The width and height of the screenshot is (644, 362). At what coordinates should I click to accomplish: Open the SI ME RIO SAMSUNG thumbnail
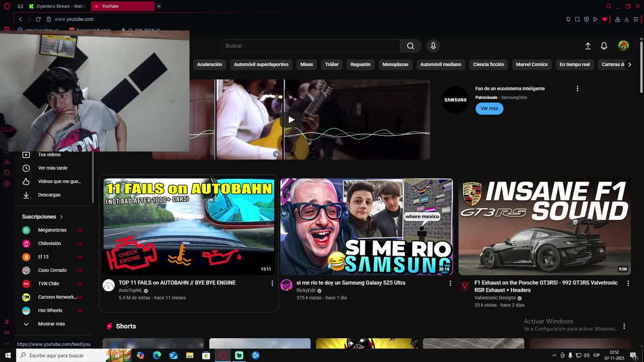click(x=366, y=227)
